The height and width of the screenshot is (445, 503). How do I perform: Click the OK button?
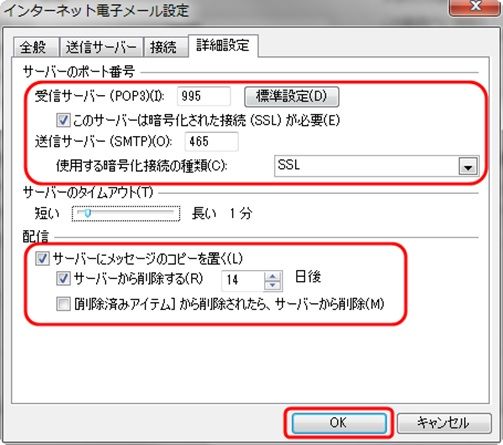(339, 423)
